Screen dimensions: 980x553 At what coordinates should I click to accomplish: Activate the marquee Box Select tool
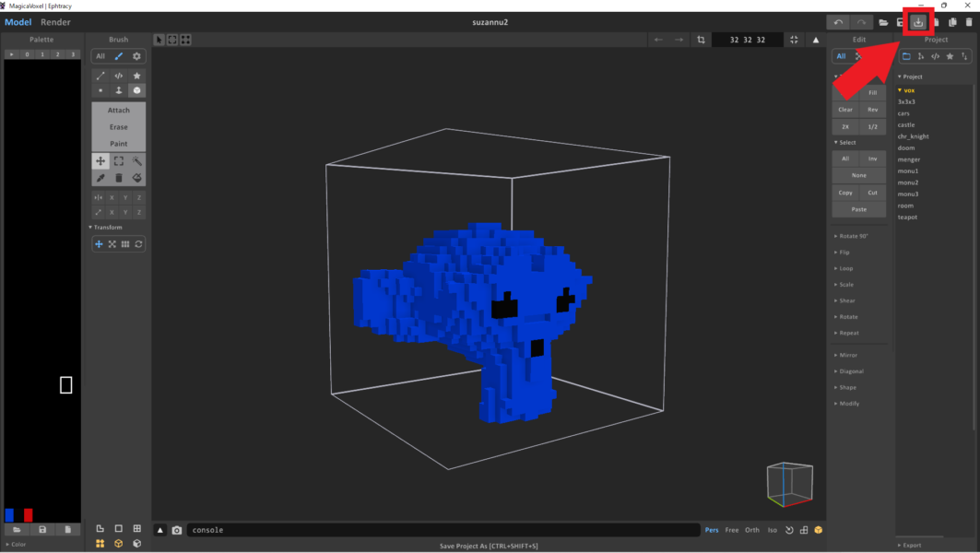(118, 161)
